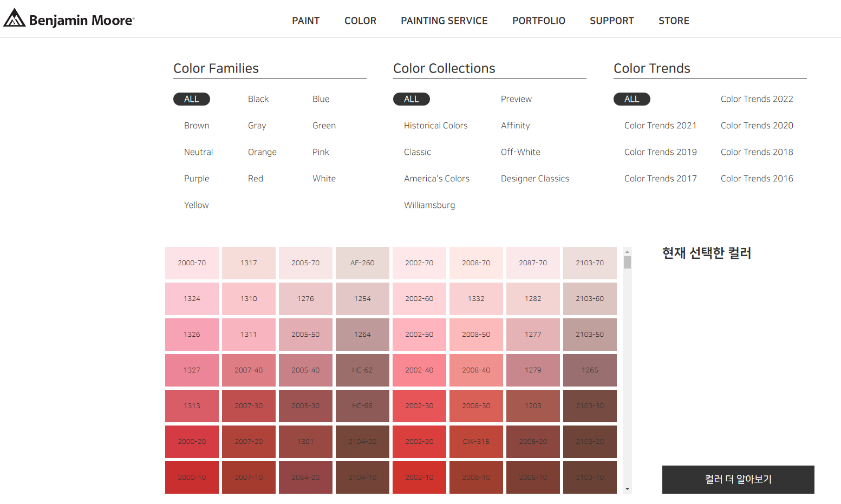Select the 1313 swatch
The image size is (841, 504).
(192, 406)
